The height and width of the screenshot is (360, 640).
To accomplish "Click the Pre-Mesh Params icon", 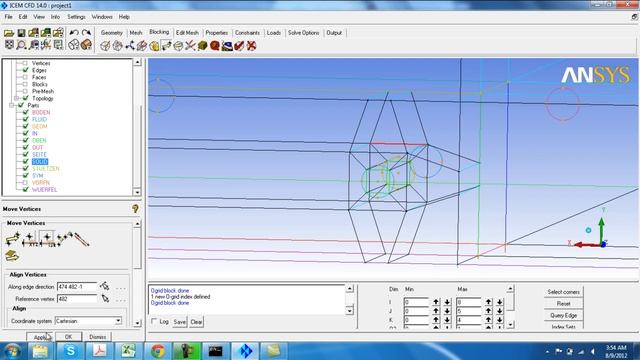I will [x=202, y=46].
